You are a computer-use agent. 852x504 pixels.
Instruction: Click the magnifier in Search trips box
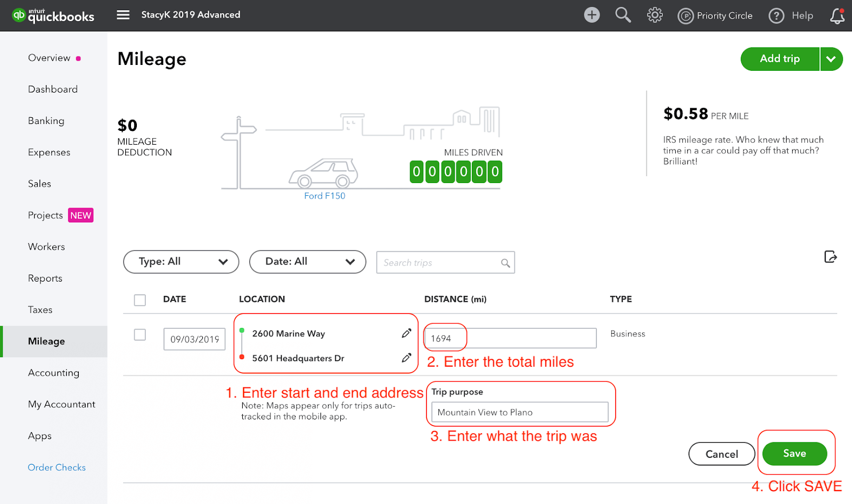click(505, 263)
